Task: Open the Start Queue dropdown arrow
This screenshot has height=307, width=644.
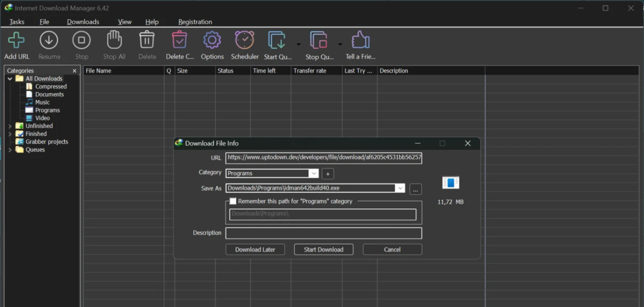Action: pos(299,44)
